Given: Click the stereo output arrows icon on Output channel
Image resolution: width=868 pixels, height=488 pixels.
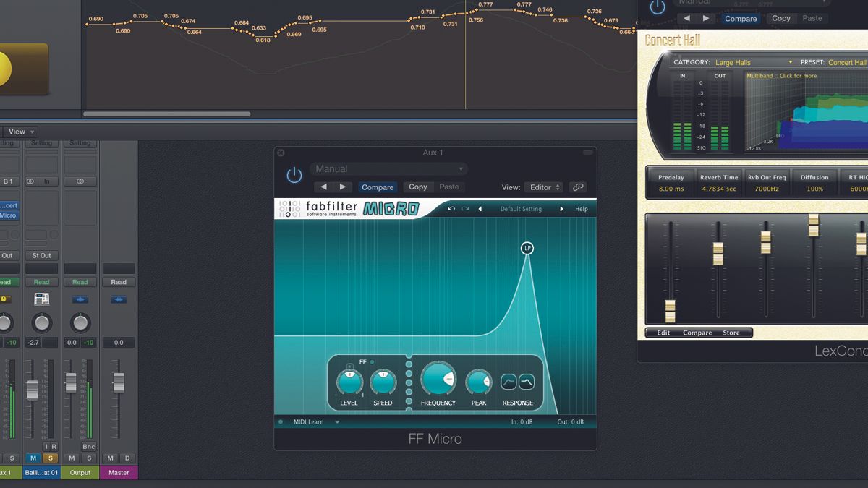Looking at the screenshot, I should coord(80,299).
